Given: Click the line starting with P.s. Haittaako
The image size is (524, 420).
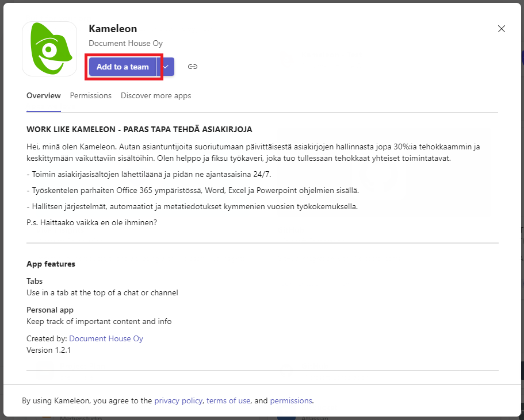Looking at the screenshot, I should pos(91,223).
